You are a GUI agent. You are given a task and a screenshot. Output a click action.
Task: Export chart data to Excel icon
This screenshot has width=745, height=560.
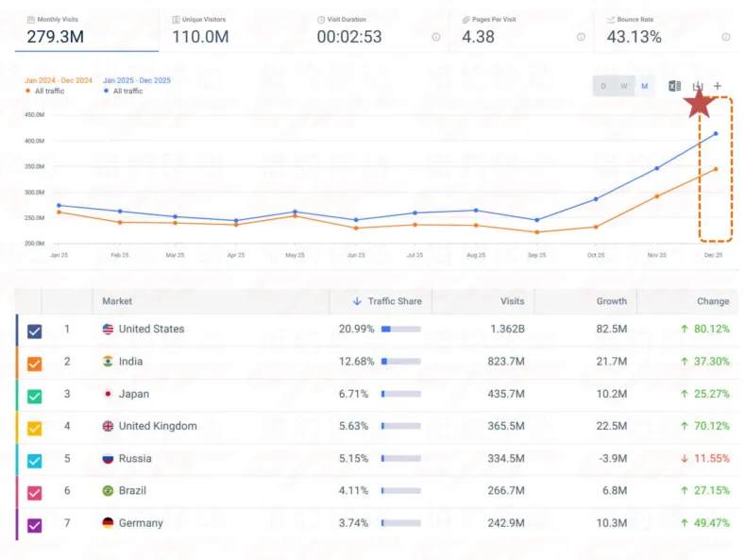pos(674,86)
